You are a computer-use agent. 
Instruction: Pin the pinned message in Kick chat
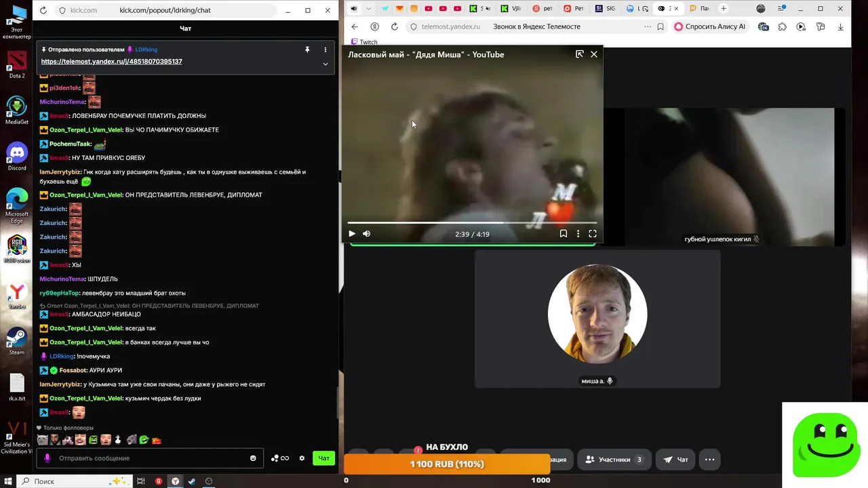tap(307, 49)
